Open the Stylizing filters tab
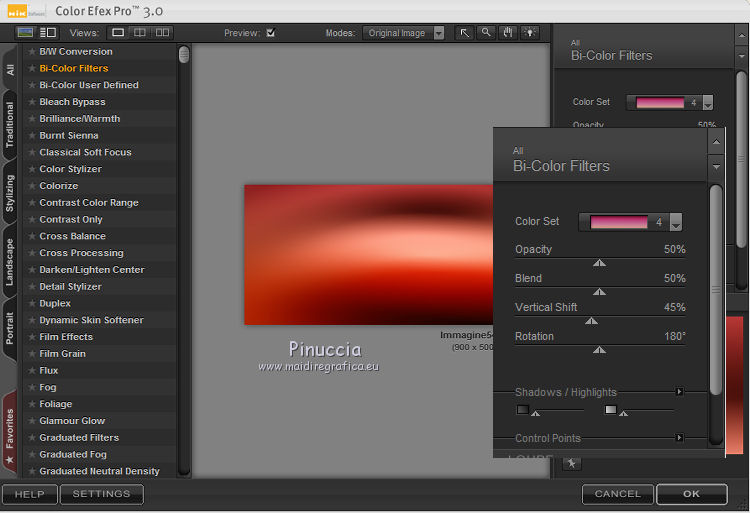The image size is (750, 513). click(x=10, y=193)
